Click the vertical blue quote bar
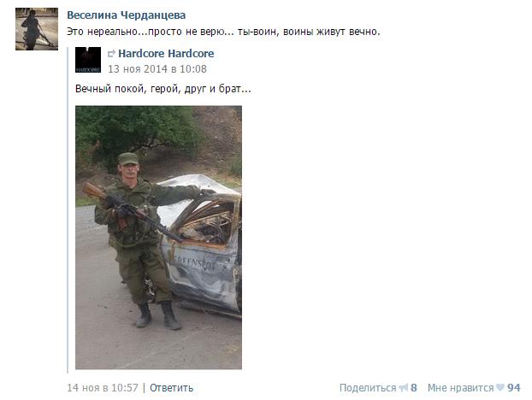This screenshot has height=400, width=532. [68, 210]
